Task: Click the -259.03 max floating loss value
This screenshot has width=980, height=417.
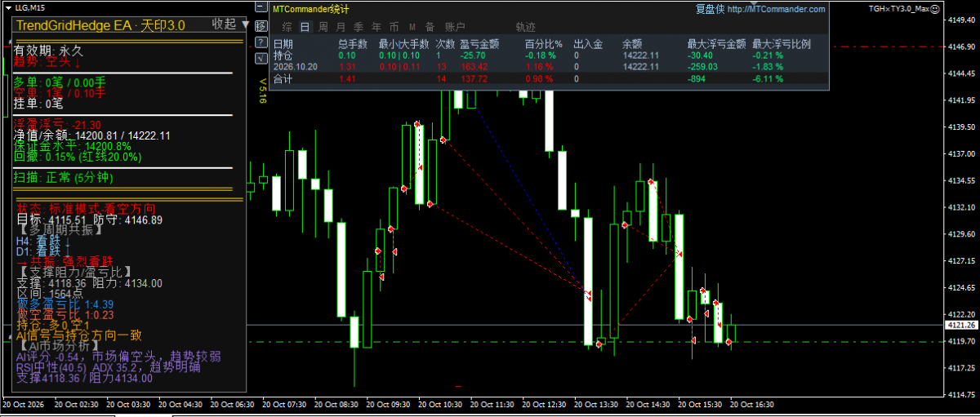Action: click(701, 67)
